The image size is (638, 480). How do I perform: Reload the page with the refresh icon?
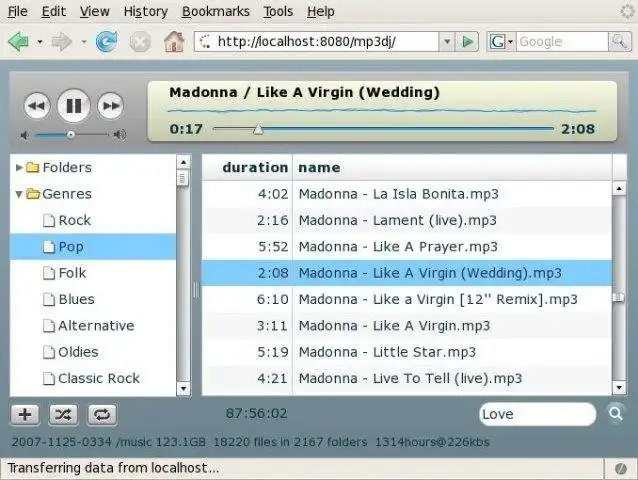click(x=106, y=41)
